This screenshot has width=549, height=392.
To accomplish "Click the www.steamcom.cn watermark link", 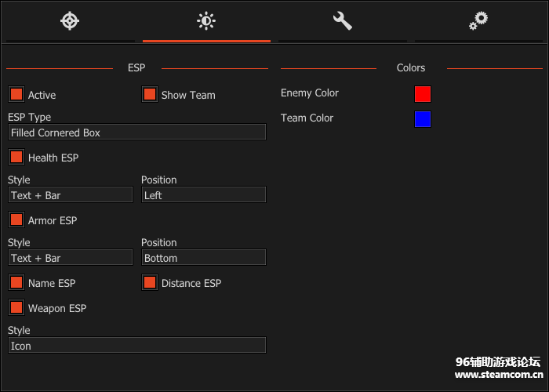I will click(x=498, y=375).
